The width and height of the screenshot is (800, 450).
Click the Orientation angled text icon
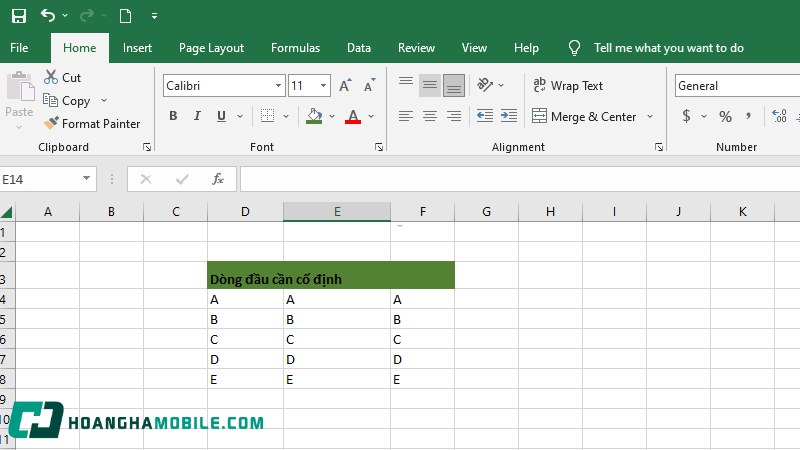tap(485, 85)
